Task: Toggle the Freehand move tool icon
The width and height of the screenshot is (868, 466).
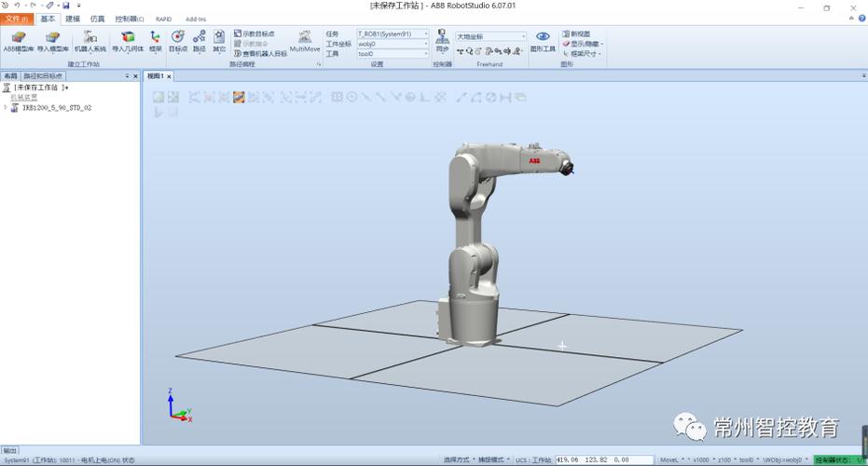Action: (460, 51)
